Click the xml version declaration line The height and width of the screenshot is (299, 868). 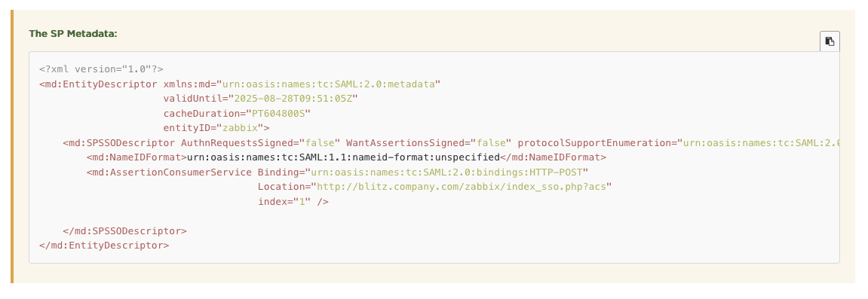click(x=101, y=69)
